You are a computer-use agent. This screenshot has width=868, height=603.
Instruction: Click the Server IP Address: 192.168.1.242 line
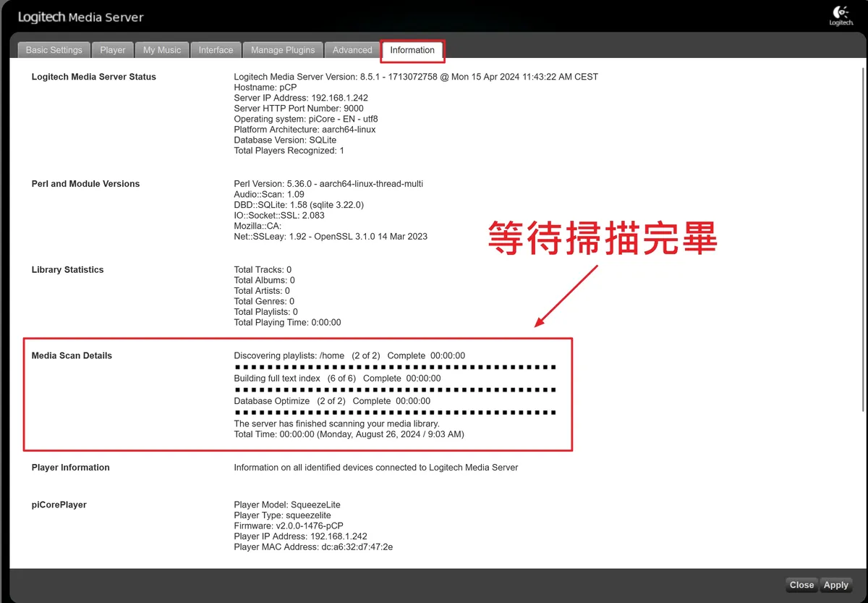pos(301,98)
